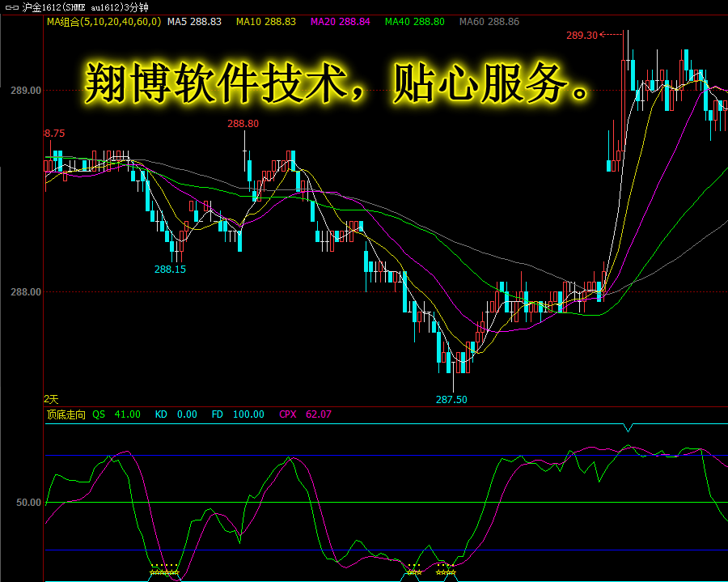Select the FD 100.00 indicator value

tap(238, 414)
